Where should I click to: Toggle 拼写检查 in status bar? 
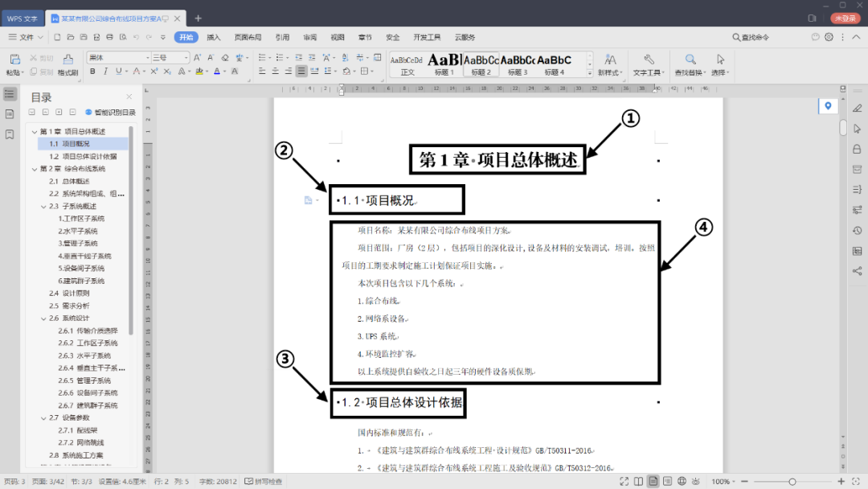coord(264,481)
